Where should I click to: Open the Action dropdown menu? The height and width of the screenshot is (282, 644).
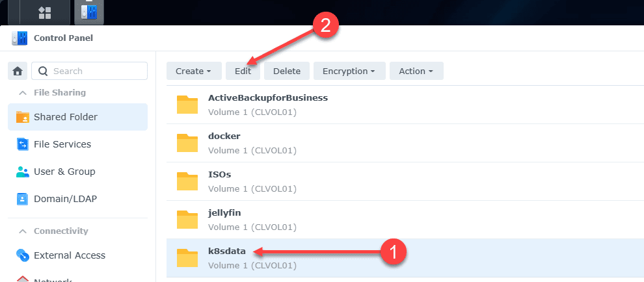(416, 71)
